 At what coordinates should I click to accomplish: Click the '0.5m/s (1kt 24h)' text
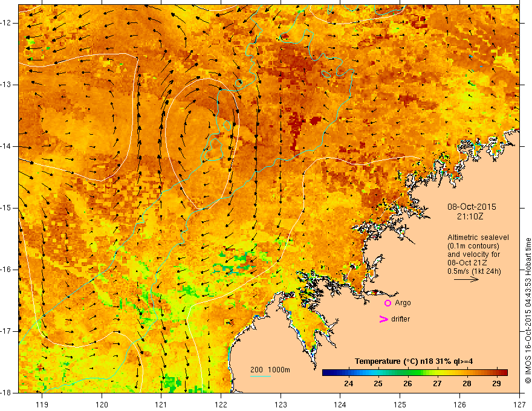pos(474,271)
